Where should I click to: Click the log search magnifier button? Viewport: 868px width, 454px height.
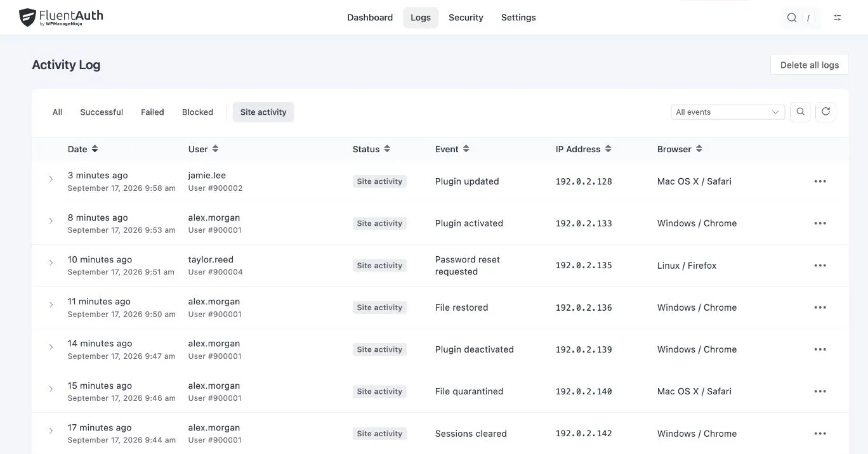pos(800,112)
